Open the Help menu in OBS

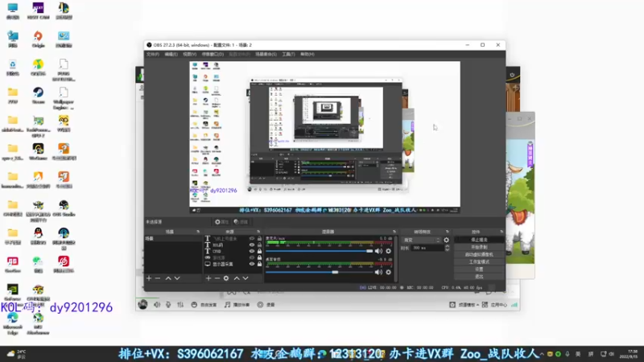[308, 54]
